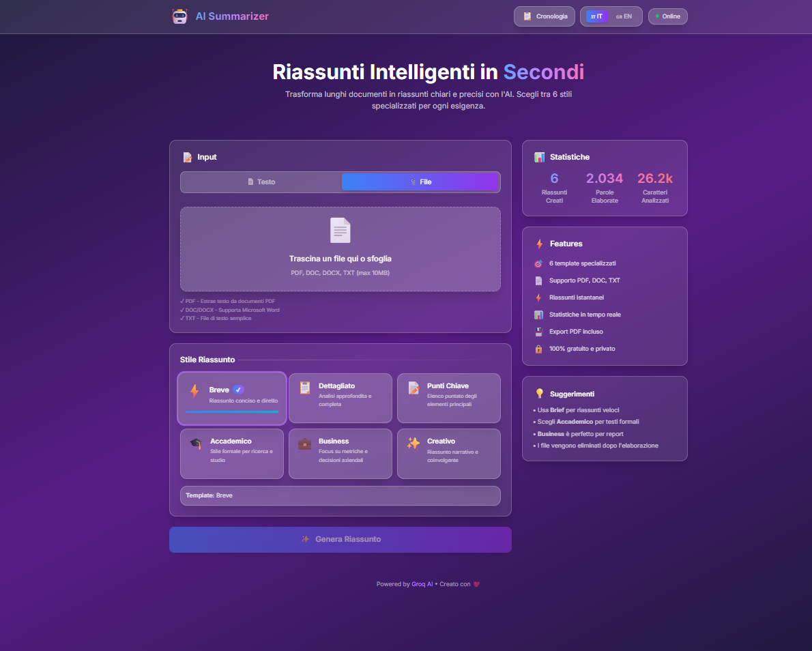Click the graduation cap icon on Accademico
812x651 pixels.
point(194,444)
